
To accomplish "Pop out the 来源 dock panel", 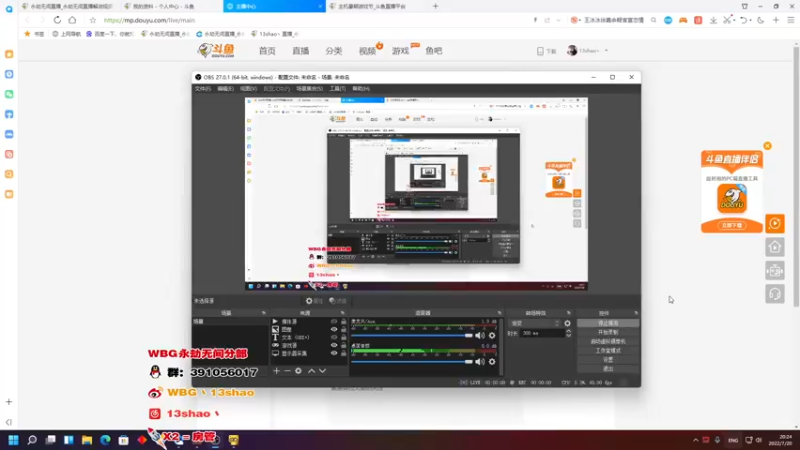I will [x=342, y=313].
